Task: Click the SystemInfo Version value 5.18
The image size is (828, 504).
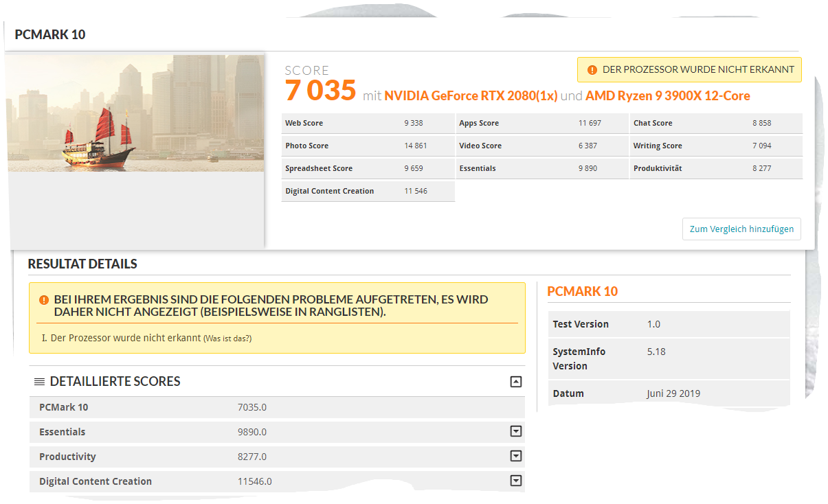Action: [656, 352]
